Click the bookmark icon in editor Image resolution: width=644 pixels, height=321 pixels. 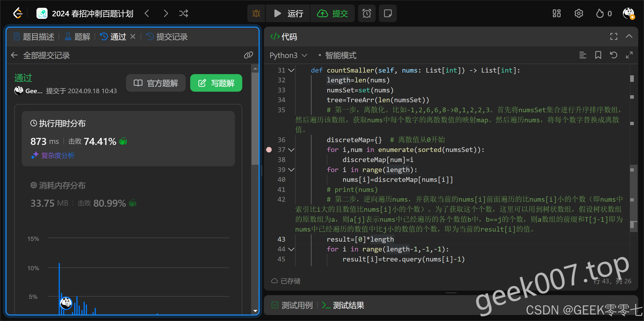(598, 55)
